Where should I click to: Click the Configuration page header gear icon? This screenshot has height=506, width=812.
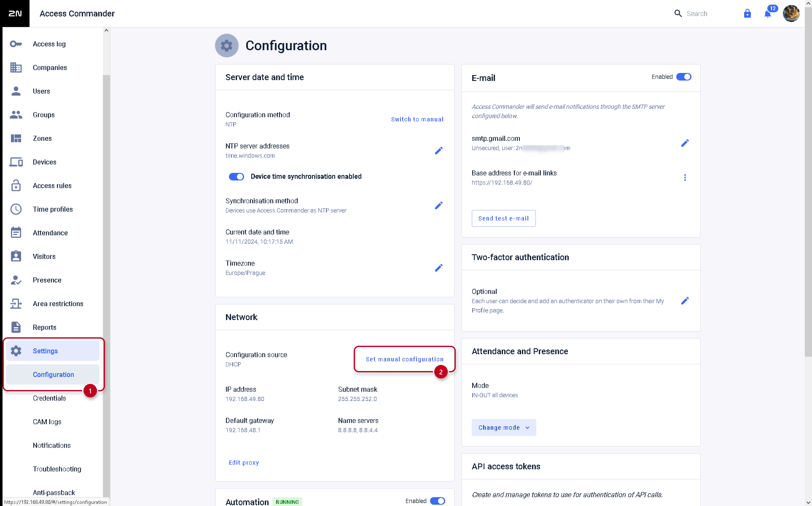coord(226,46)
